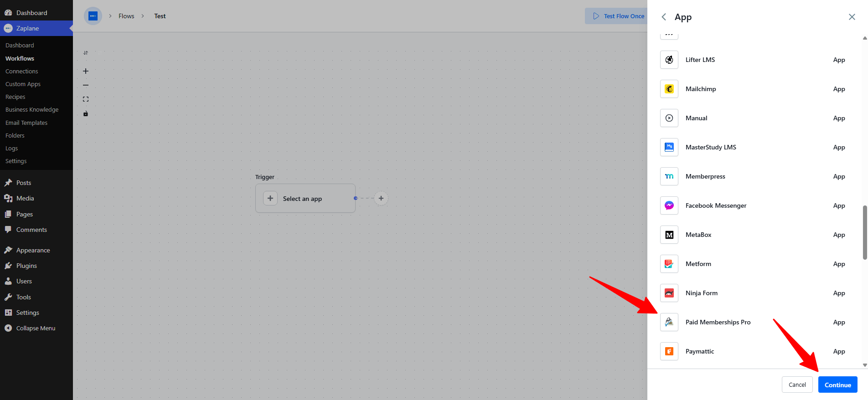Click the App tag in Paymattic row

pyautogui.click(x=839, y=351)
